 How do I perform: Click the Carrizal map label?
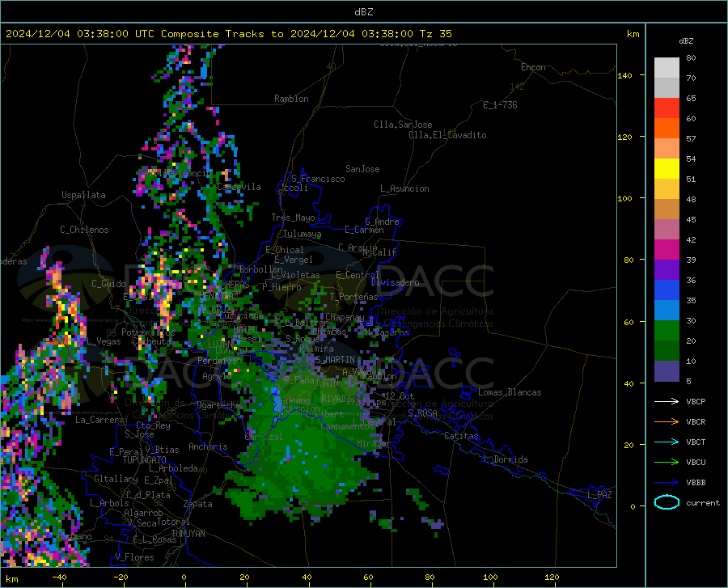click(x=264, y=437)
